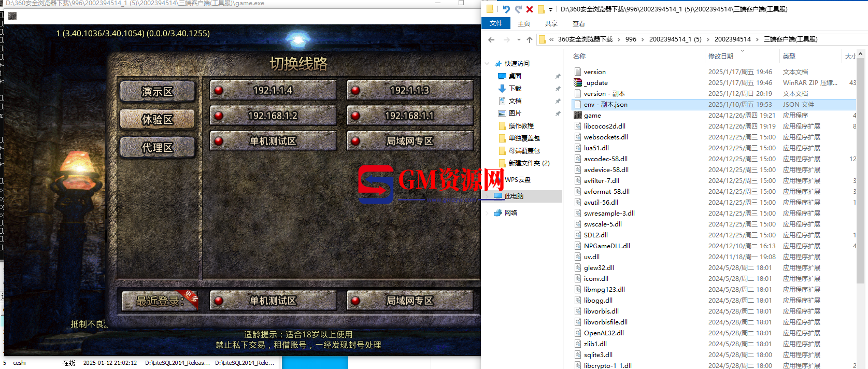The width and height of the screenshot is (868, 369).
Task: Click the 996 breadcrumb segment
Action: (x=631, y=39)
